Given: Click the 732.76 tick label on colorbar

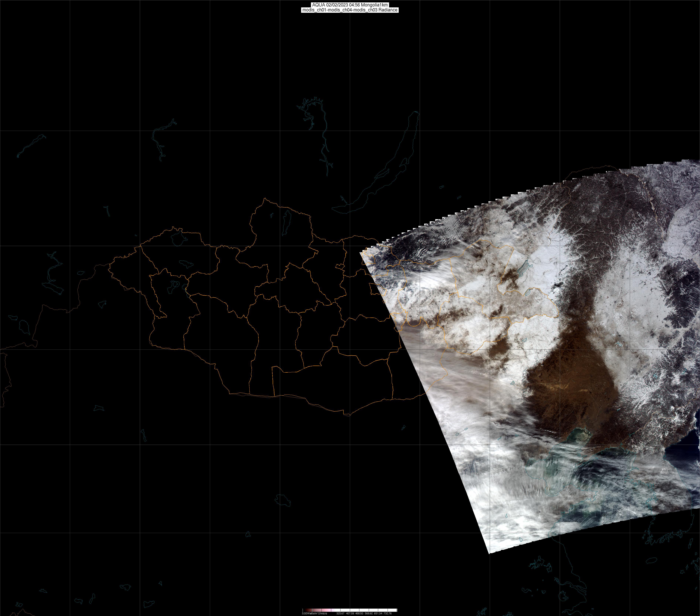Looking at the screenshot, I should point(388,613).
